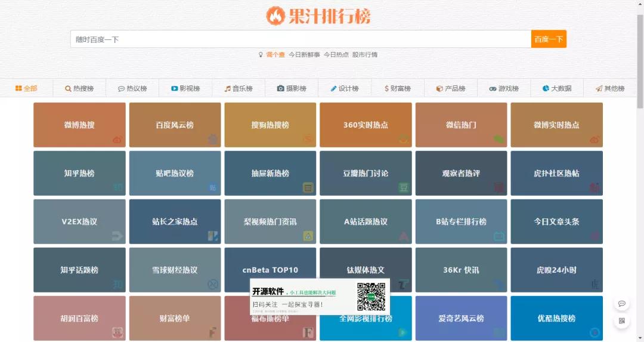Click the 百度一下 search button
The image size is (644, 342).
click(549, 39)
